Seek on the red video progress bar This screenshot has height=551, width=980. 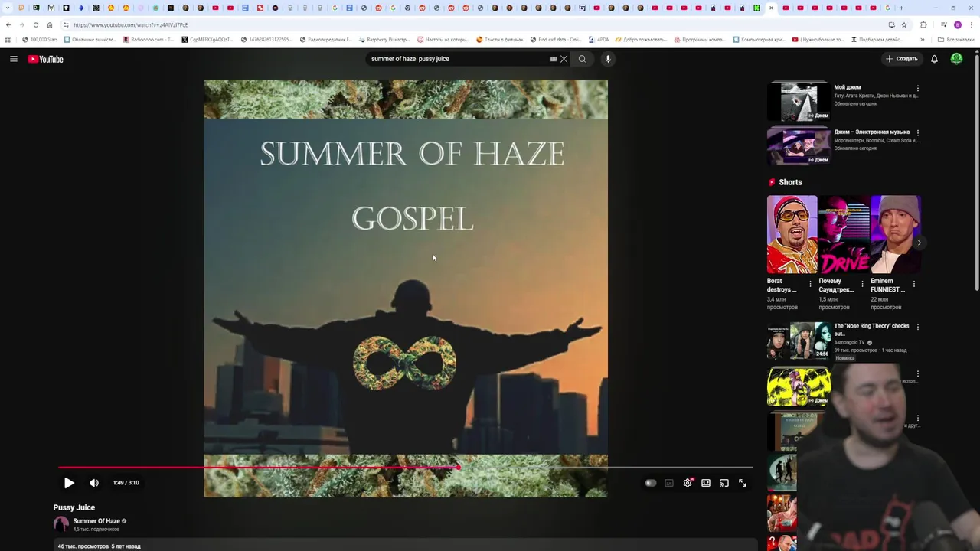pyautogui.click(x=406, y=467)
